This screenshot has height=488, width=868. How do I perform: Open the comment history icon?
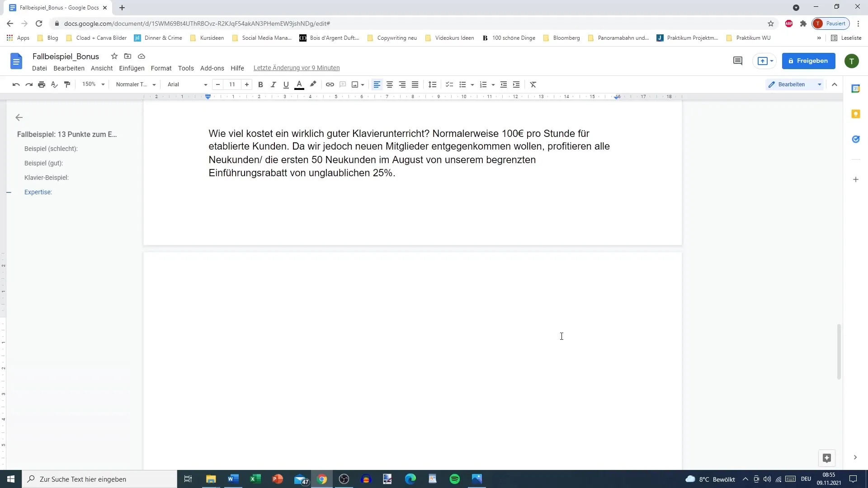(738, 61)
